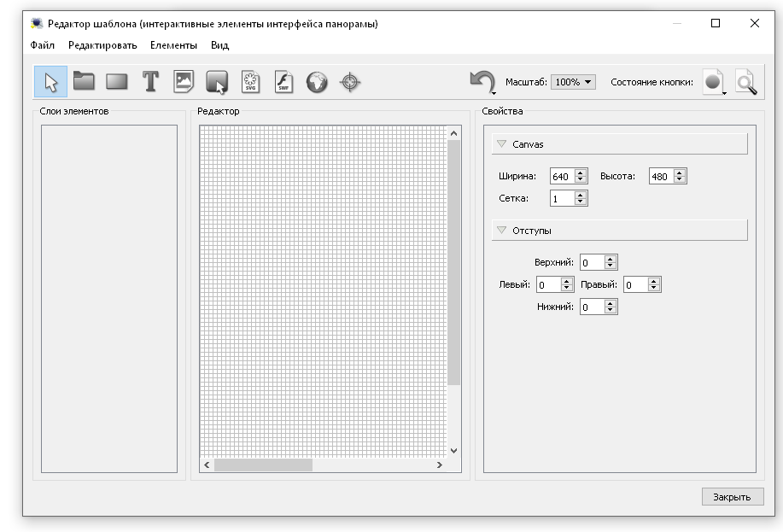The width and height of the screenshot is (783, 532).
Task: Click the globe map element icon
Action: (x=317, y=82)
